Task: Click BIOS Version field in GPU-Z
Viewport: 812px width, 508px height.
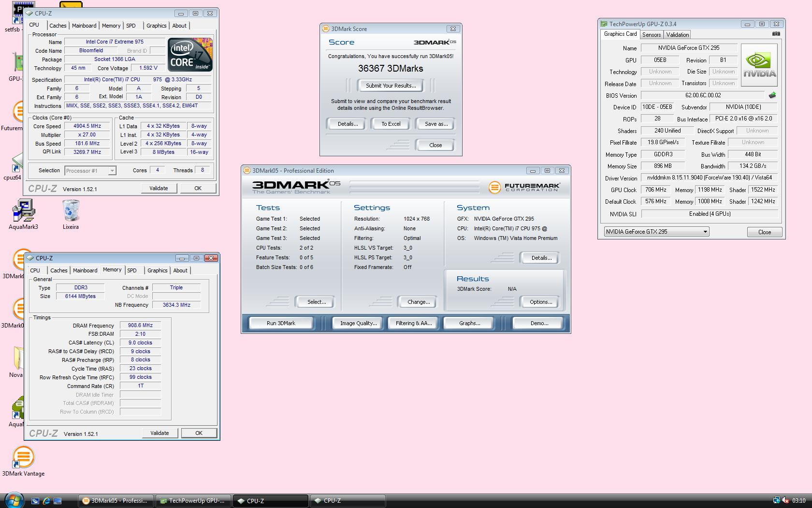Action: point(703,96)
